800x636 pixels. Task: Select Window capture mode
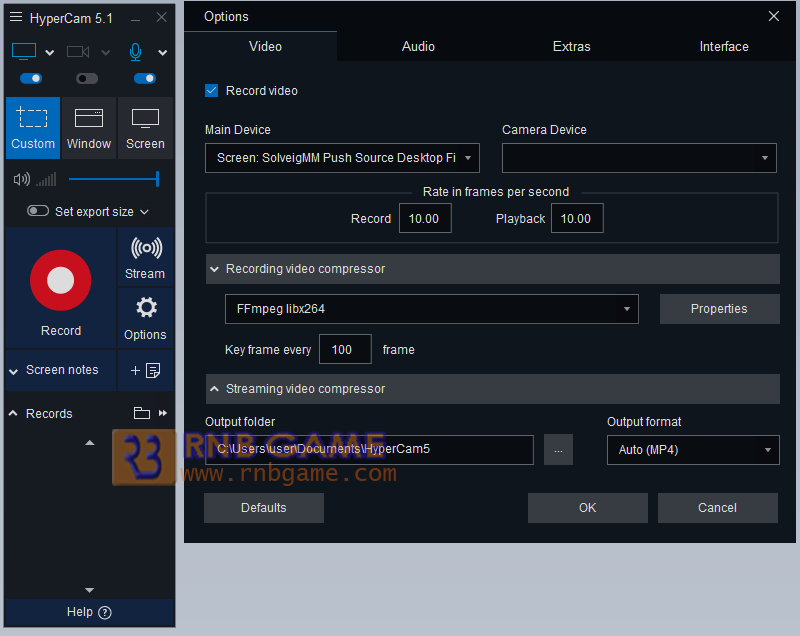(x=89, y=128)
